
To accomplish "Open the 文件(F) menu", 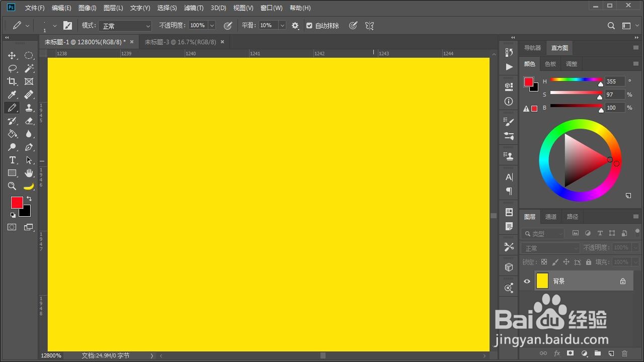I will (35, 8).
